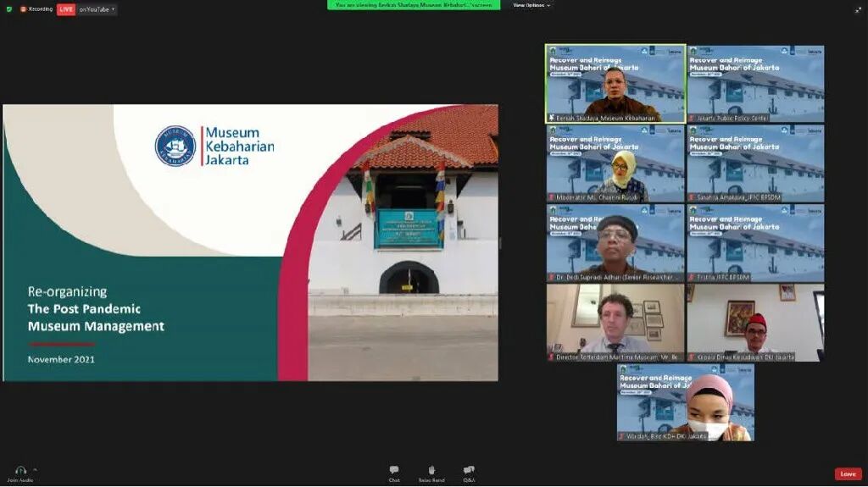Open the Q&A panel
The image size is (868, 487).
[x=469, y=473]
